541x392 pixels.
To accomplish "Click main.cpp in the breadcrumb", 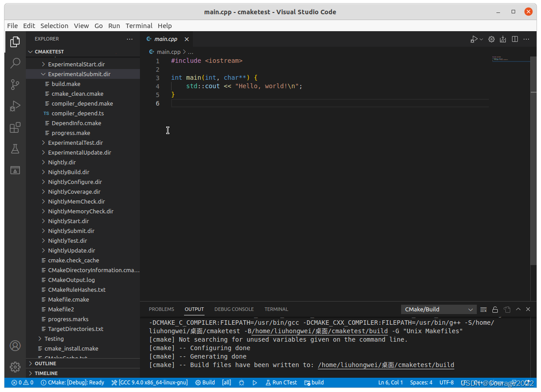I will pyautogui.click(x=168, y=52).
